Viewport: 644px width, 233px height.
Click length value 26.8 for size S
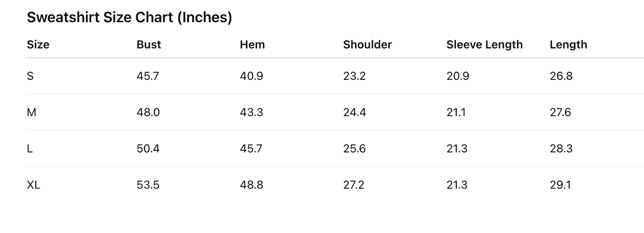pos(561,76)
